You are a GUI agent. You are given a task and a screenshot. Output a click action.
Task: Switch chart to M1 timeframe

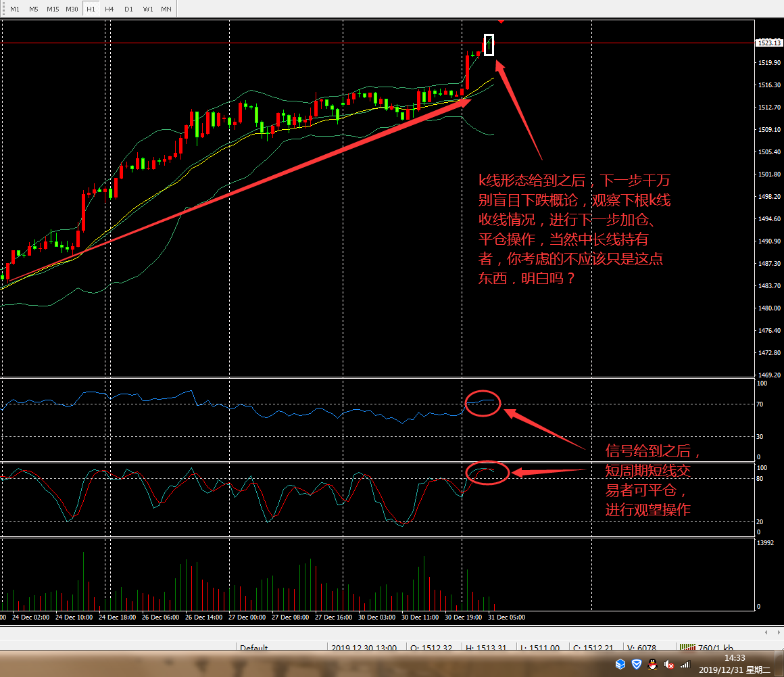click(x=15, y=9)
